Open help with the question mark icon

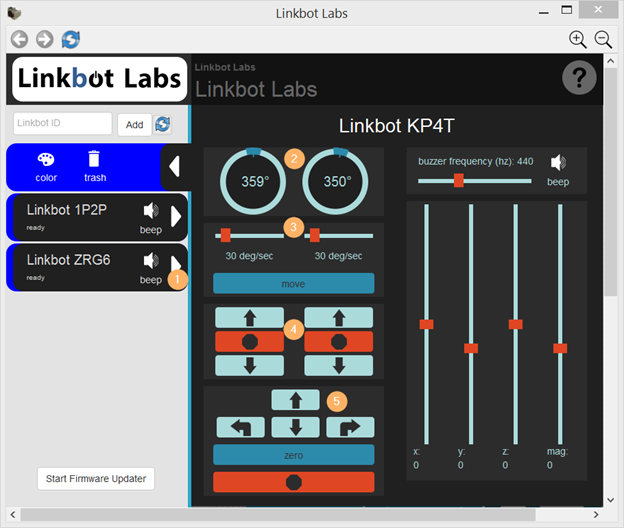579,78
